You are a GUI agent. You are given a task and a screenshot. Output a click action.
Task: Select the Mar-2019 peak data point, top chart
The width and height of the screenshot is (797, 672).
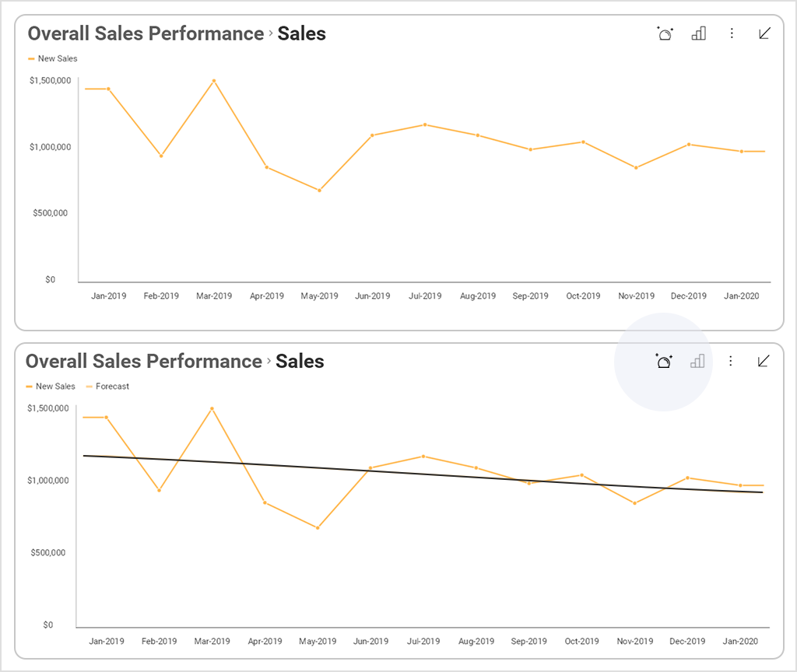click(214, 79)
